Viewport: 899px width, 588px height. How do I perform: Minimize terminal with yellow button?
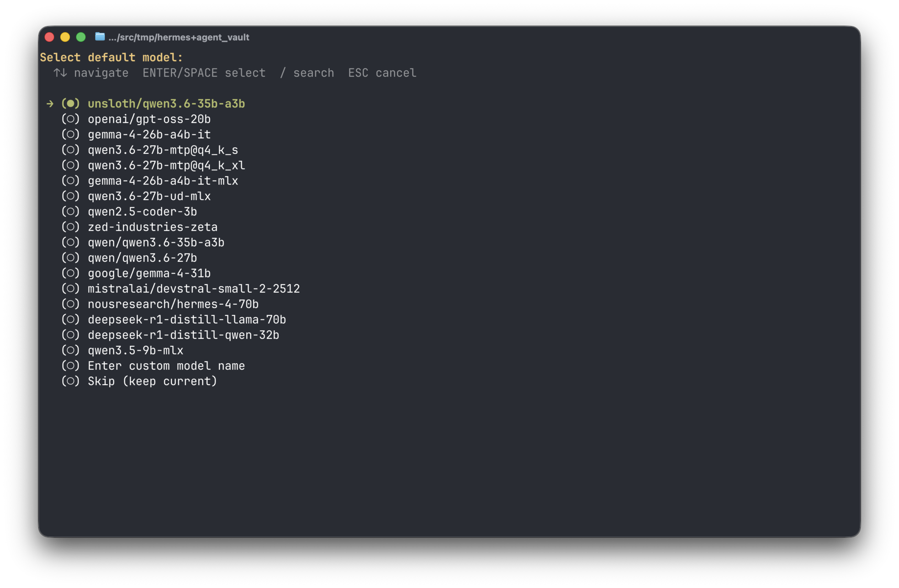click(x=65, y=37)
